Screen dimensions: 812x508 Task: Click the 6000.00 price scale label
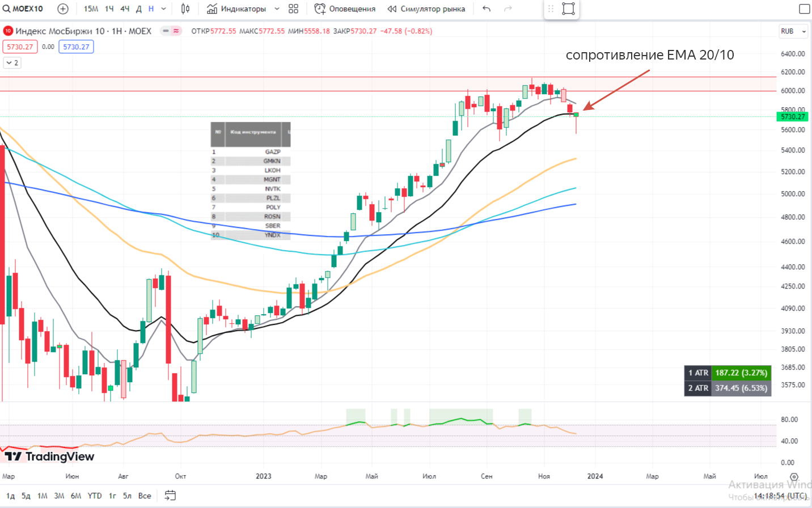793,91
